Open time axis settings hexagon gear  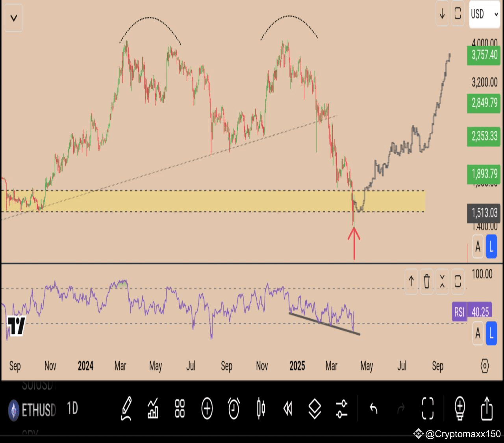click(485, 366)
